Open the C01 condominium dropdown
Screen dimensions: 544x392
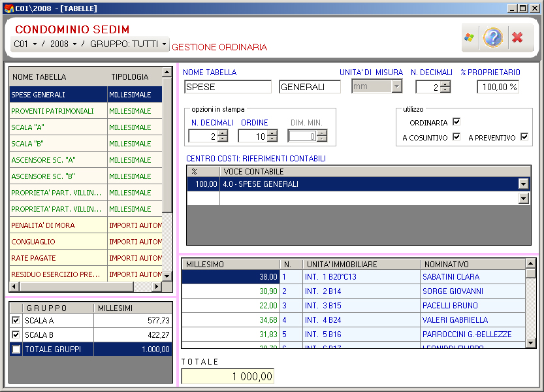point(35,44)
